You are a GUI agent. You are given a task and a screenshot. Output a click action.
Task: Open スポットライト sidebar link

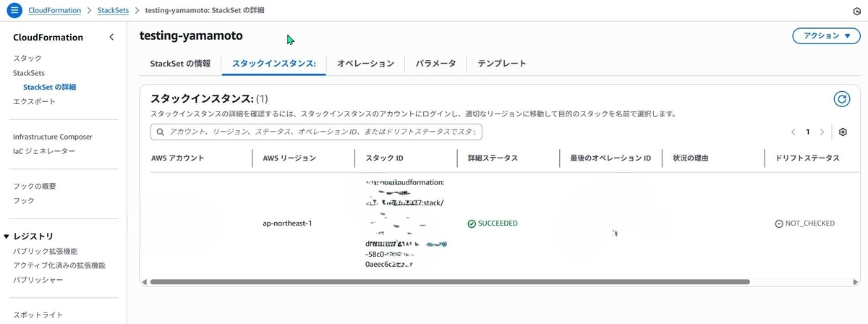[x=38, y=315]
